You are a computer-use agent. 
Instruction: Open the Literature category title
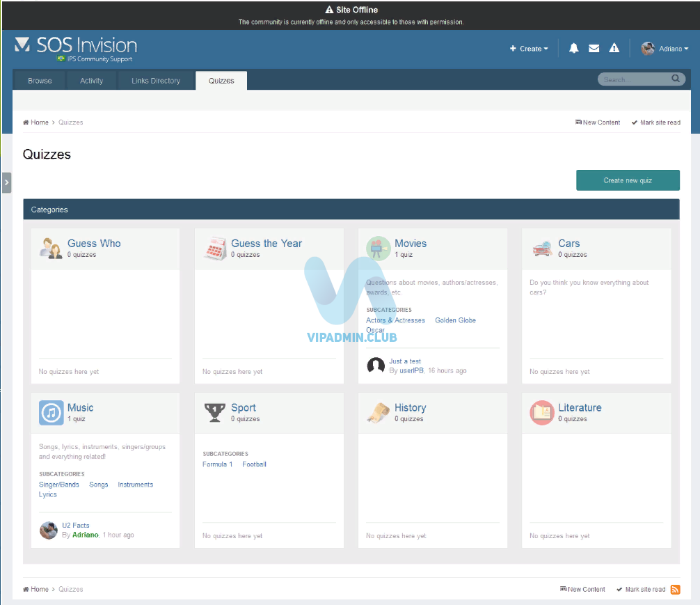click(580, 407)
